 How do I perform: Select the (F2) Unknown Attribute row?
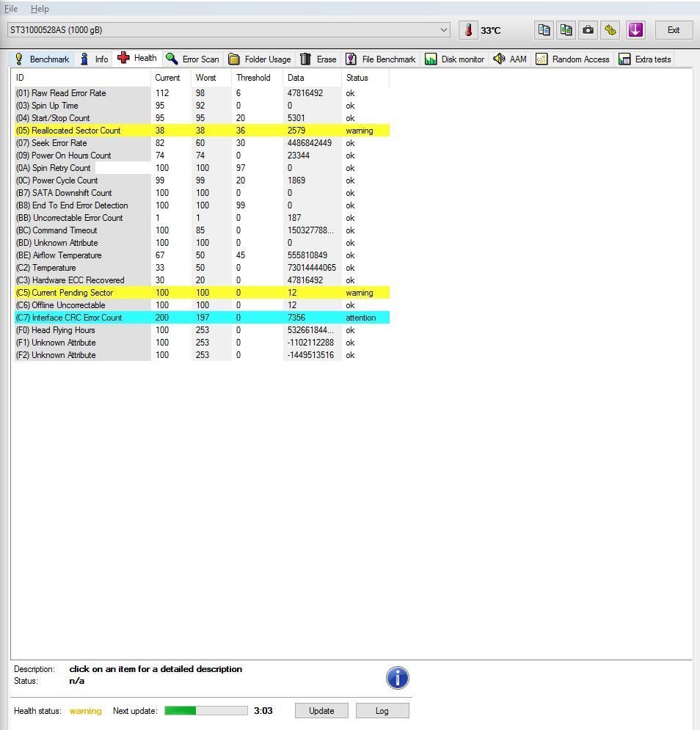(202, 355)
